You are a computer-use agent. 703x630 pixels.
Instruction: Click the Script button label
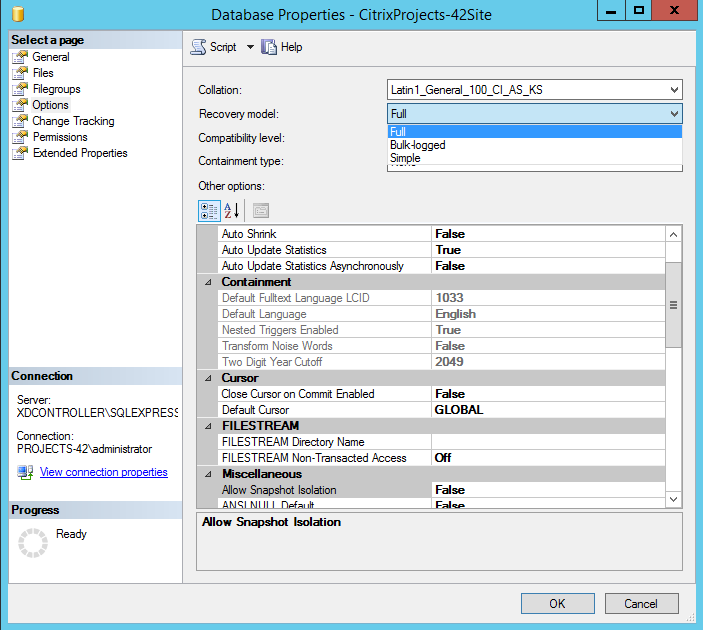point(223,47)
